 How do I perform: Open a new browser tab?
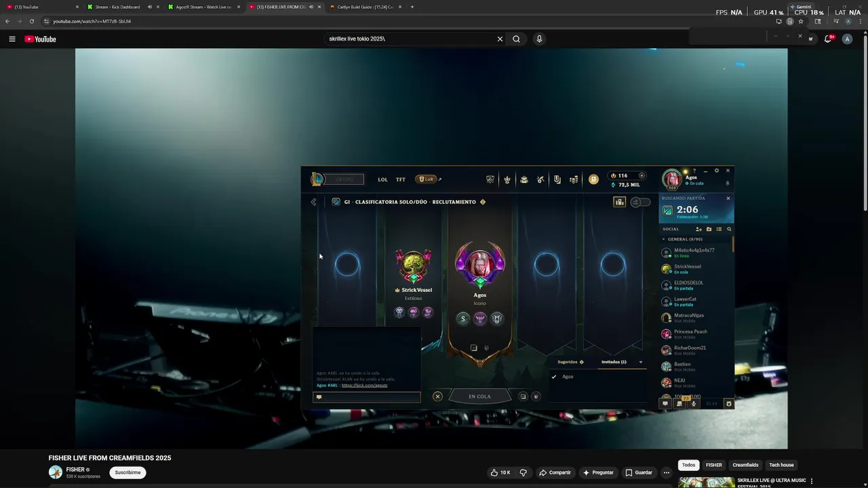[x=412, y=7]
